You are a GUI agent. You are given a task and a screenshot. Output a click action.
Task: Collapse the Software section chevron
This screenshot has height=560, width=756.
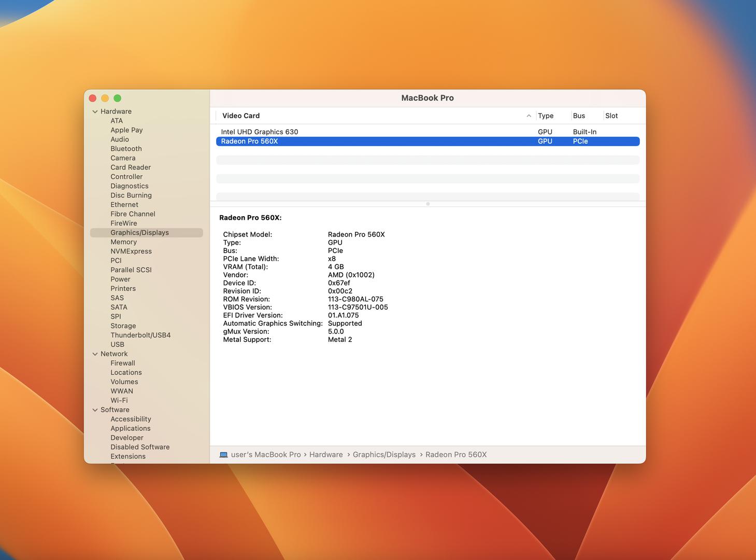tap(95, 410)
